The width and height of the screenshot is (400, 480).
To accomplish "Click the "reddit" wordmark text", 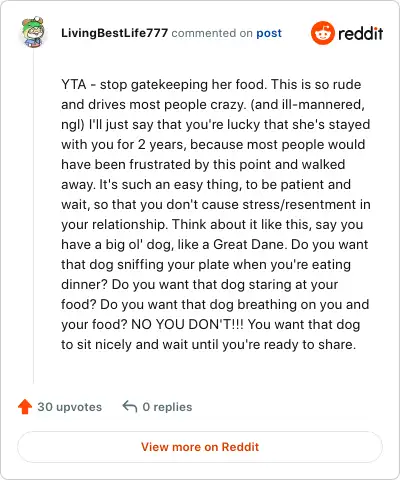I will [x=361, y=33].
